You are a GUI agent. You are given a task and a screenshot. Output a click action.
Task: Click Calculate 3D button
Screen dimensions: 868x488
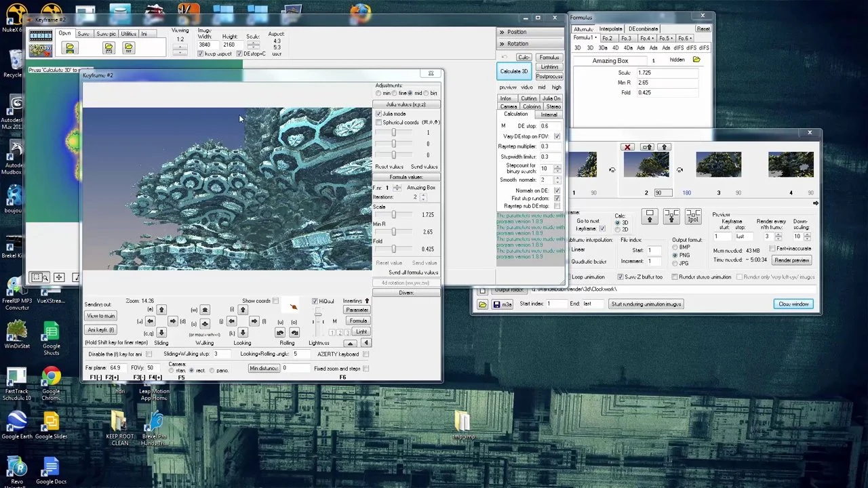(x=514, y=71)
